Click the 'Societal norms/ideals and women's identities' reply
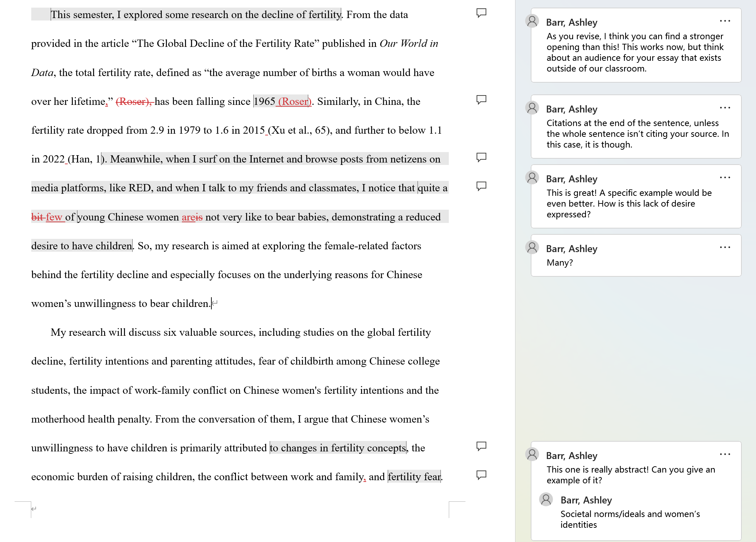 [x=630, y=519]
